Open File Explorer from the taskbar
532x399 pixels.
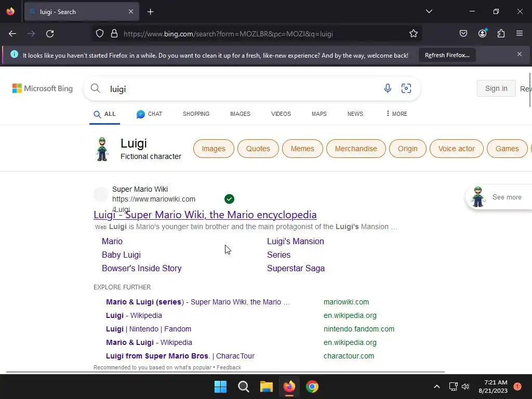pyautogui.click(x=267, y=387)
